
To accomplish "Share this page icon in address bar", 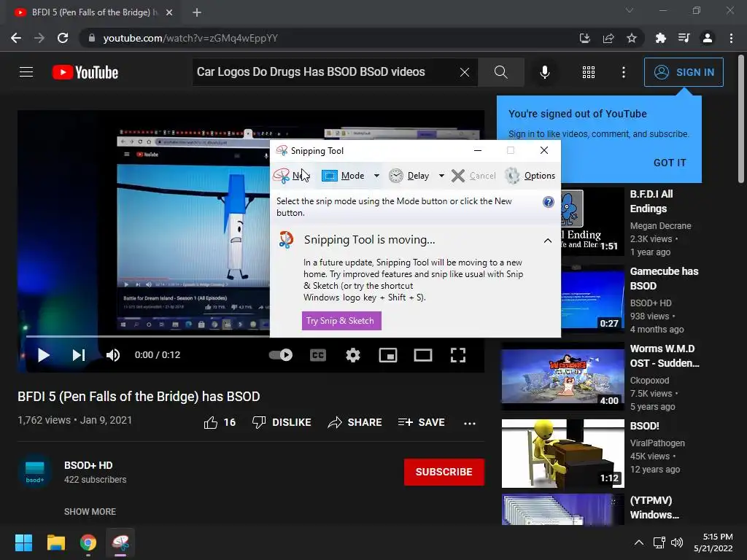I will 608,38.
